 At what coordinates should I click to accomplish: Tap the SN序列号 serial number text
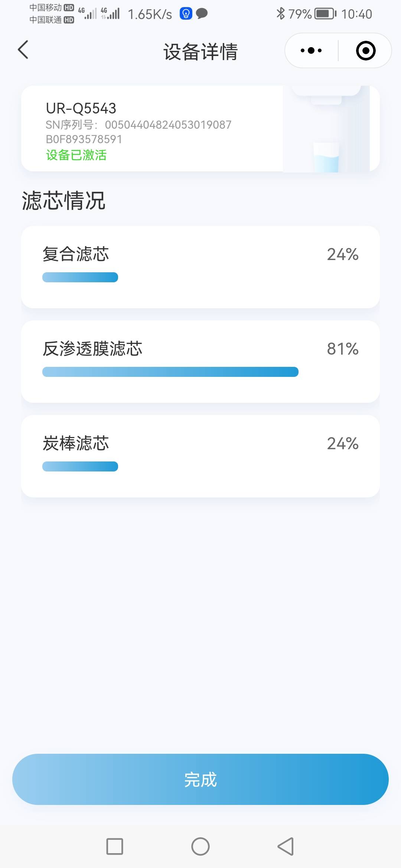coord(138,125)
